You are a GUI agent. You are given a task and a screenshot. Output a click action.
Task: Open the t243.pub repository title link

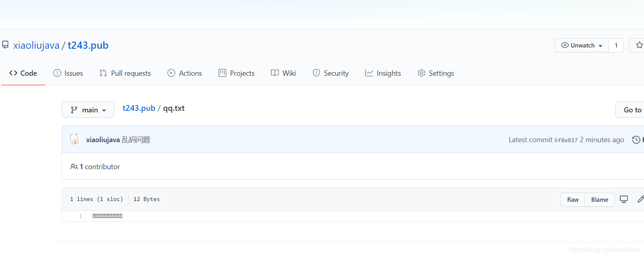(x=88, y=45)
